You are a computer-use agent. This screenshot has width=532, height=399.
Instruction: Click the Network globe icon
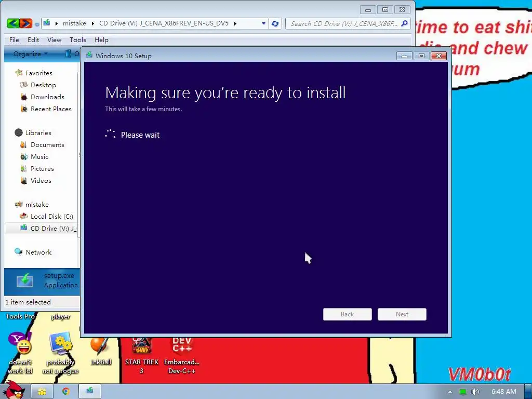(x=19, y=252)
